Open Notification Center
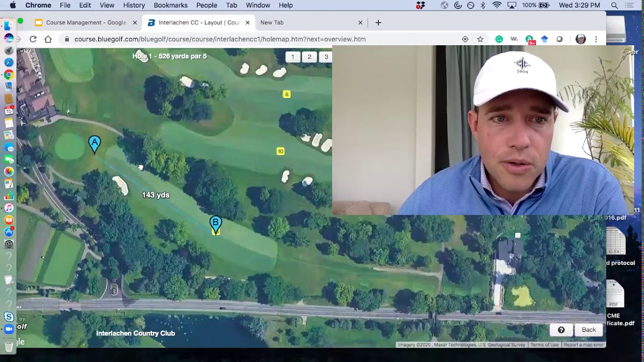 tap(629, 6)
